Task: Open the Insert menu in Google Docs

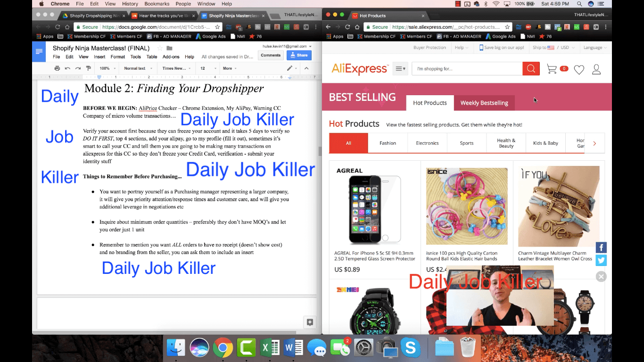Action: coord(99,57)
